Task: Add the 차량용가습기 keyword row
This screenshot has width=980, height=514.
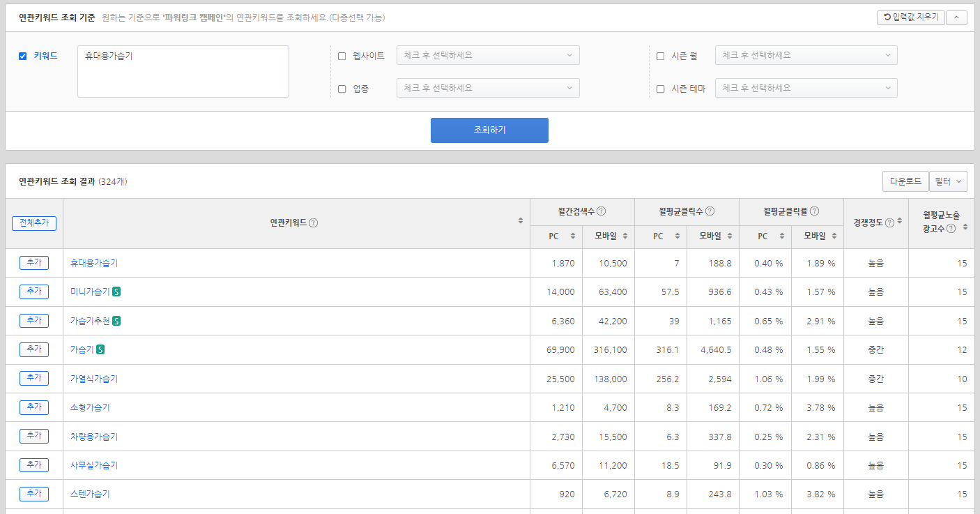Action: pyautogui.click(x=34, y=437)
